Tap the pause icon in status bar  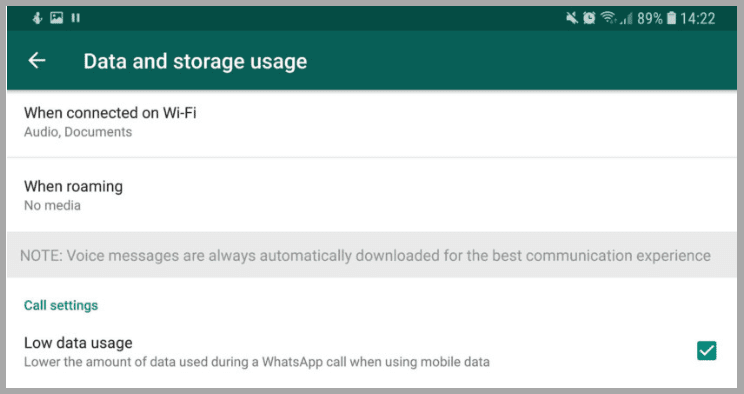[75, 18]
